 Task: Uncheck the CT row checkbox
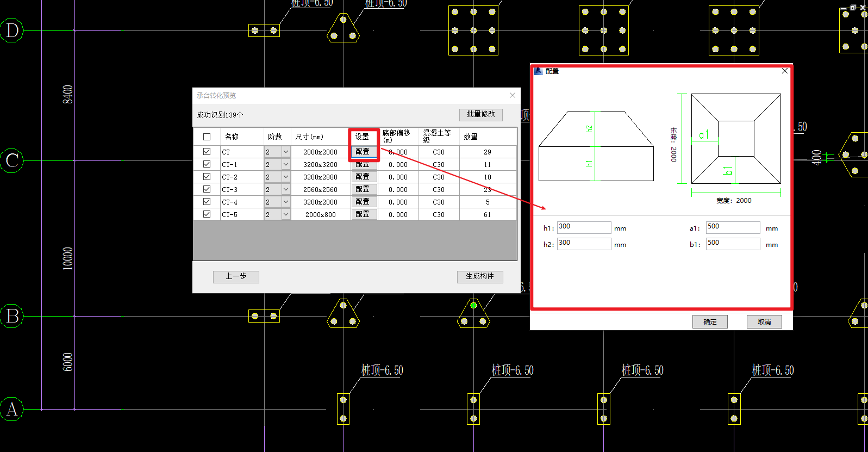pos(207,152)
